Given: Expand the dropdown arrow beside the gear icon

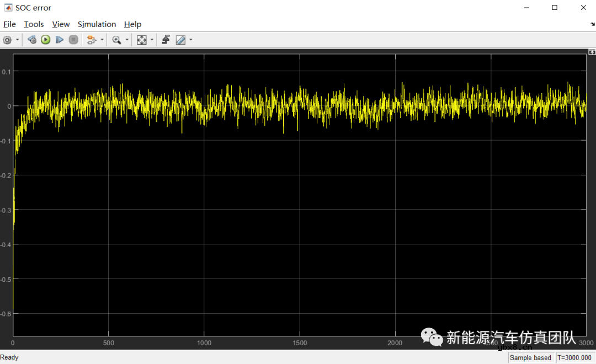Looking at the screenshot, I should [18, 40].
